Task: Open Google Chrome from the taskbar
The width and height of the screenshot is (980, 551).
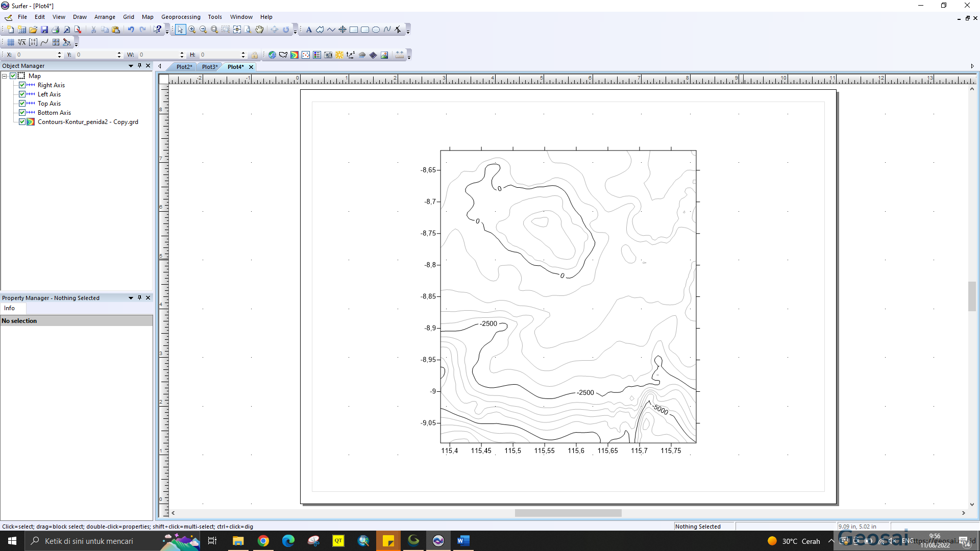Action: (263, 541)
